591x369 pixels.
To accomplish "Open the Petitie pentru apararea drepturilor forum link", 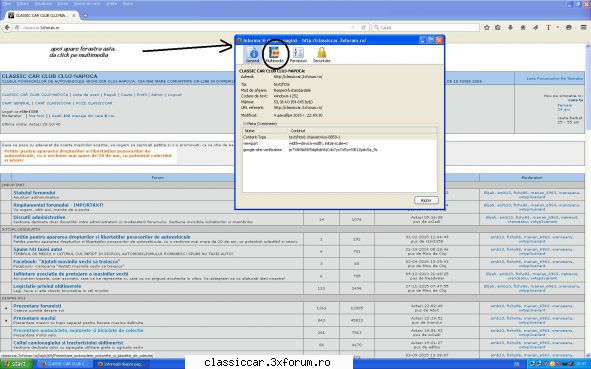I will (102, 237).
